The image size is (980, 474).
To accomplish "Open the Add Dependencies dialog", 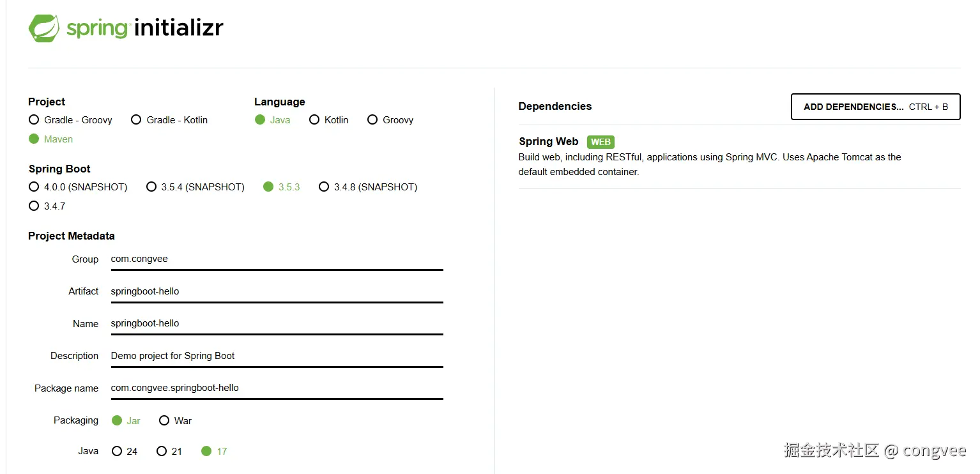I will coord(875,107).
